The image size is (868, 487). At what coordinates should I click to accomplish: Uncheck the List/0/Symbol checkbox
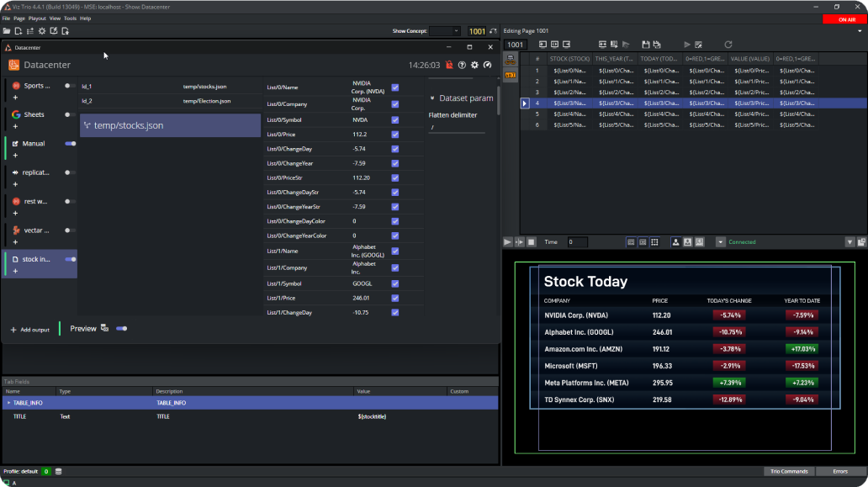click(395, 119)
